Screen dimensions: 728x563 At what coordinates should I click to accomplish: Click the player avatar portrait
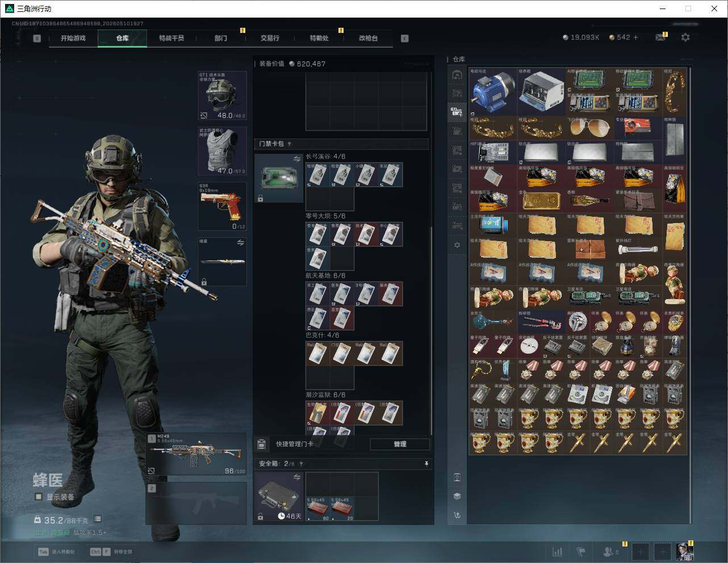[x=684, y=551]
